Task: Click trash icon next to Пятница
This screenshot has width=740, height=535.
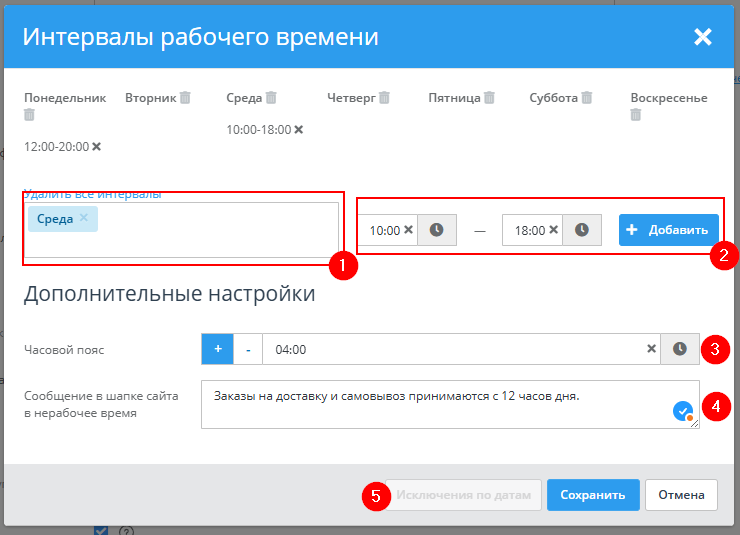Action: pyautogui.click(x=489, y=98)
